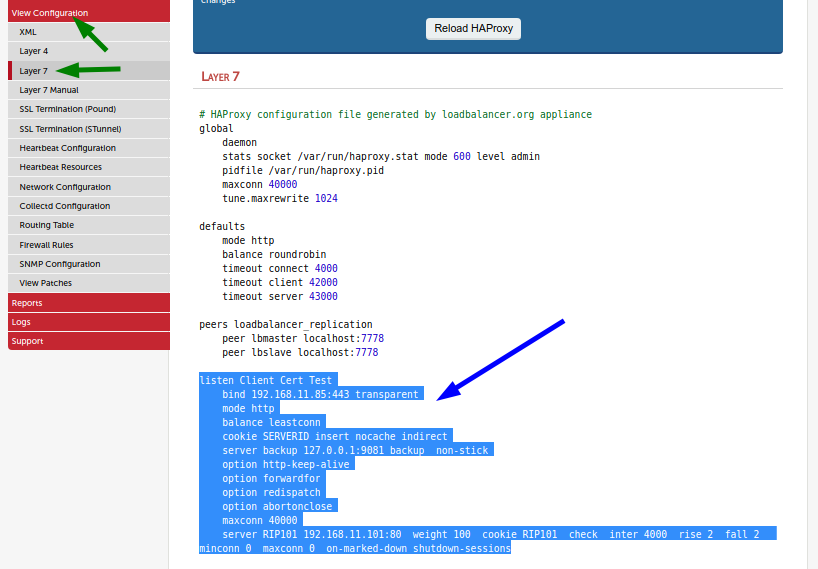Click the 'timeout connect 4000' line
This screenshot has width=818, height=569.
280,269
